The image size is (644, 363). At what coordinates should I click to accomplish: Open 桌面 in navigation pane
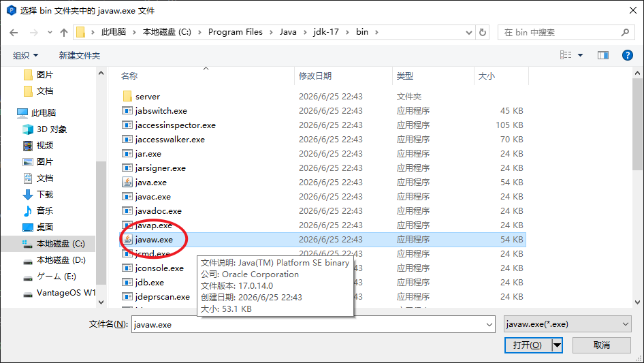pos(44,227)
